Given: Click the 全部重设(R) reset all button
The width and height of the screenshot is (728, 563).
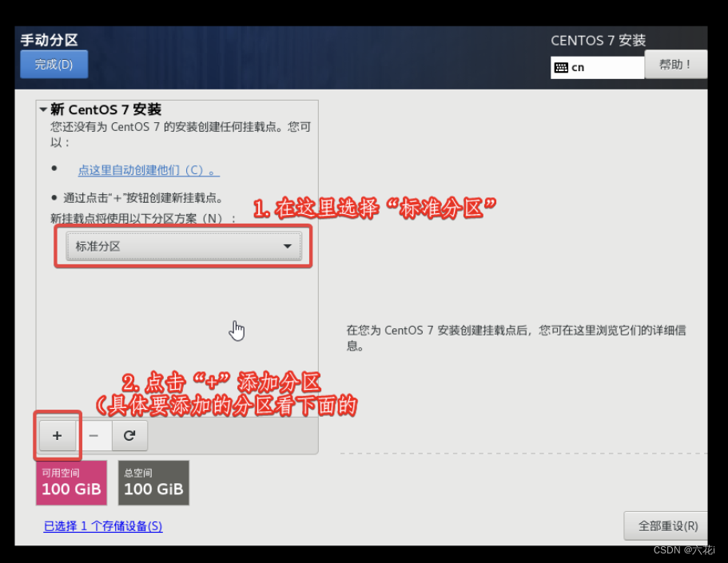Looking at the screenshot, I should click(x=666, y=526).
